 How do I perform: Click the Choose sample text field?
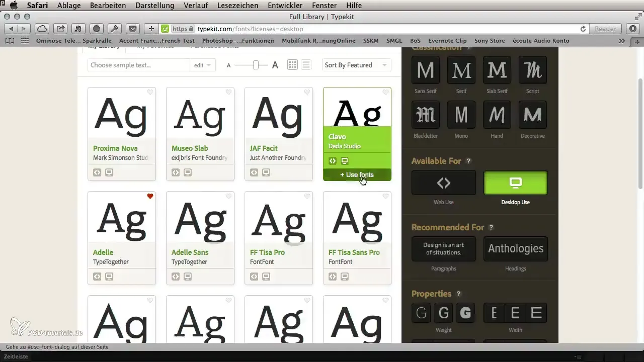139,65
